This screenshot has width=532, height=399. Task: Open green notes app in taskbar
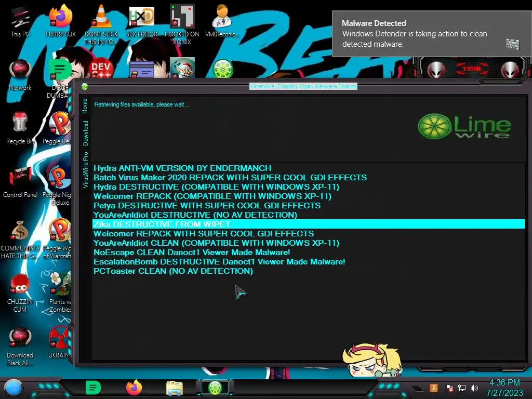pyautogui.click(x=94, y=388)
